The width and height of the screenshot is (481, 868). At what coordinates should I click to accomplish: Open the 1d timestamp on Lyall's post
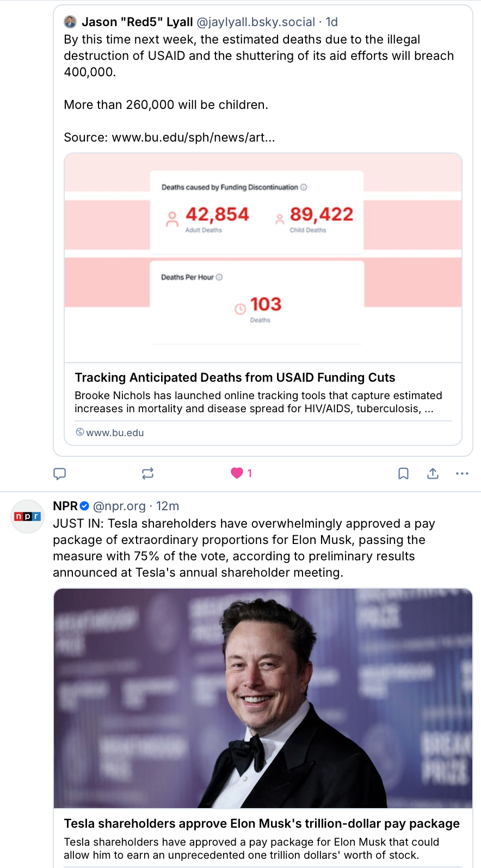(x=331, y=22)
